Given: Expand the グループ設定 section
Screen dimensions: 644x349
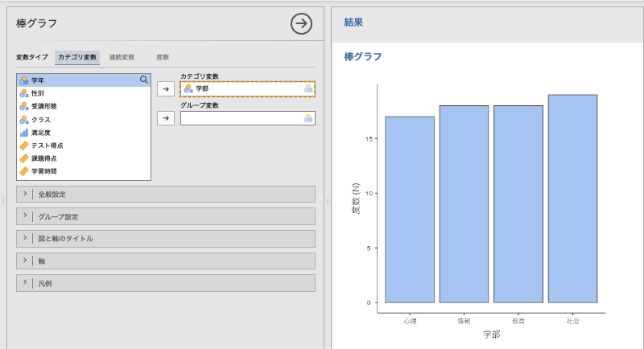Looking at the screenshot, I should click(165, 216).
